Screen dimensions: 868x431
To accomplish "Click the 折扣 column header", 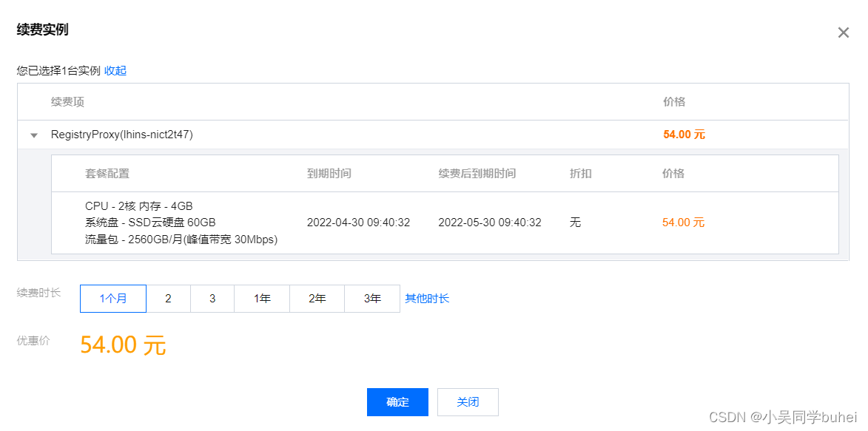I will point(581,174).
